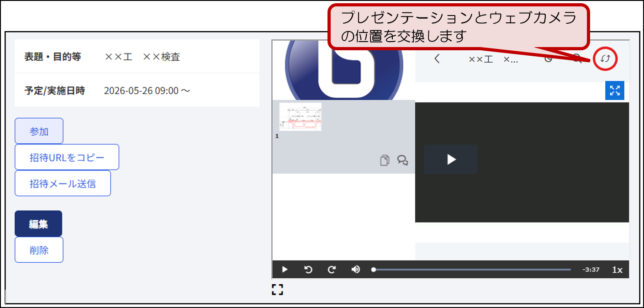Mute the recording volume

356,270
